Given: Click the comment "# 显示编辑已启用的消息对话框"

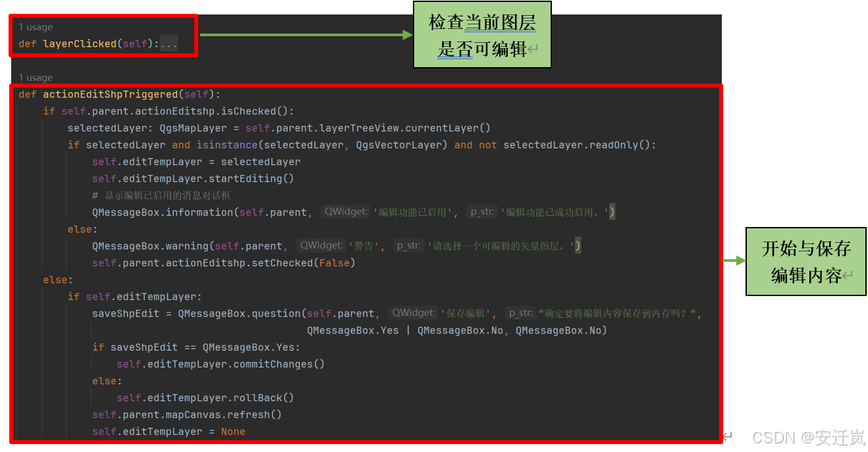Looking at the screenshot, I should pyautogui.click(x=161, y=195).
